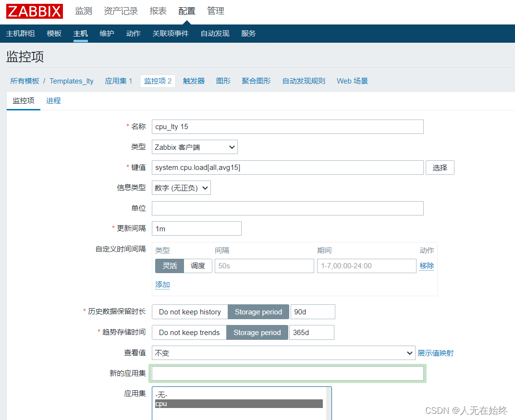Go to 维护 submenu

107,34
